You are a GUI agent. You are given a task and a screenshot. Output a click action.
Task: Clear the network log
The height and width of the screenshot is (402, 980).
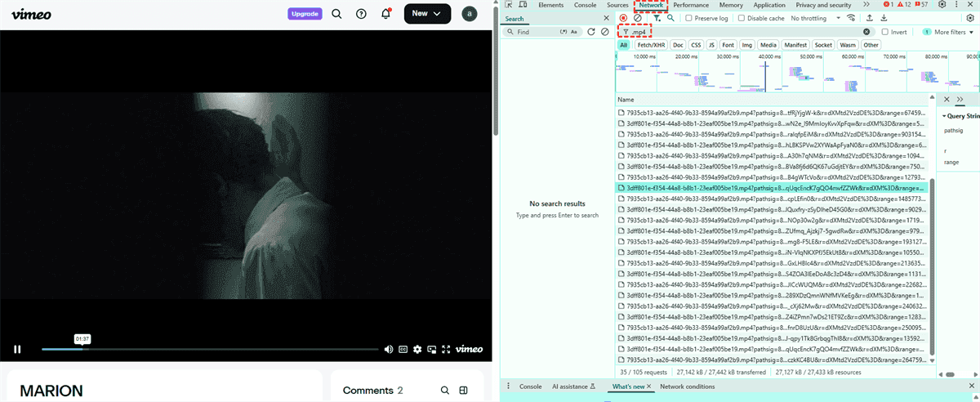637,18
